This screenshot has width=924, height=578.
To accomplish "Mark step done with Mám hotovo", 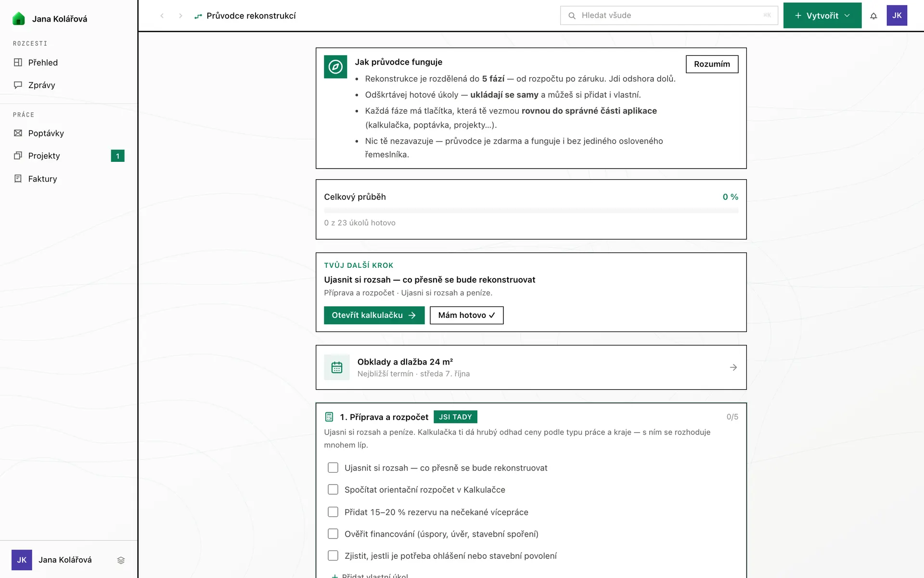I will (466, 315).
